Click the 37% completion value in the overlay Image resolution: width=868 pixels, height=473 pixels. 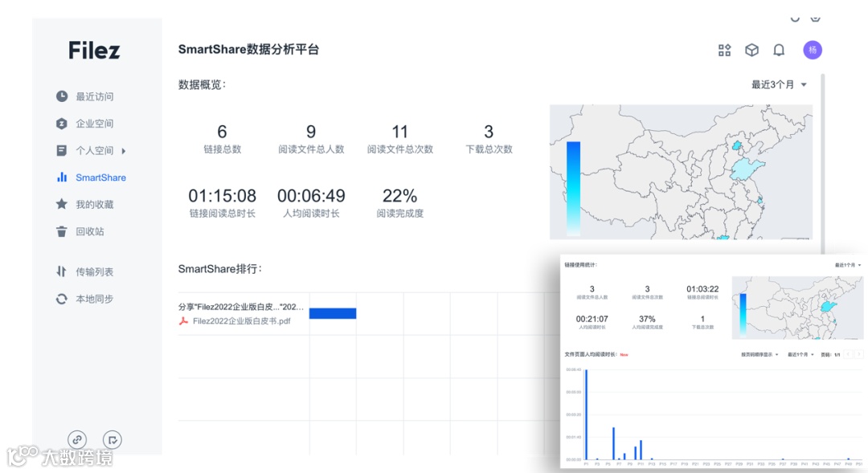coord(647,319)
